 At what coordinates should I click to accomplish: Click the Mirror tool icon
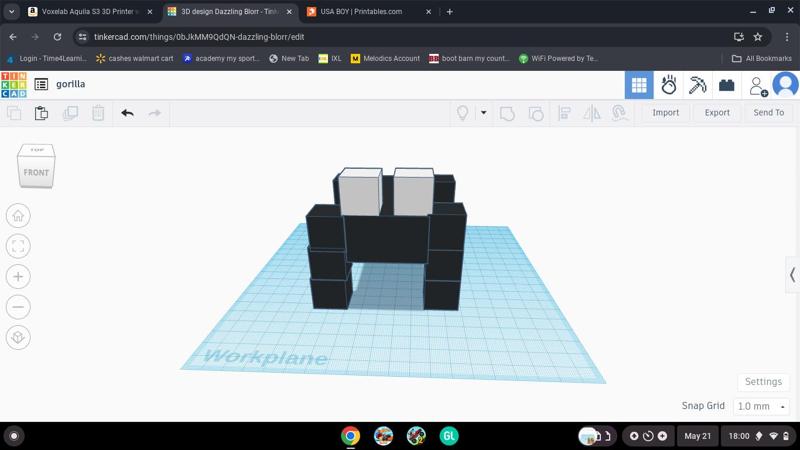click(x=592, y=113)
